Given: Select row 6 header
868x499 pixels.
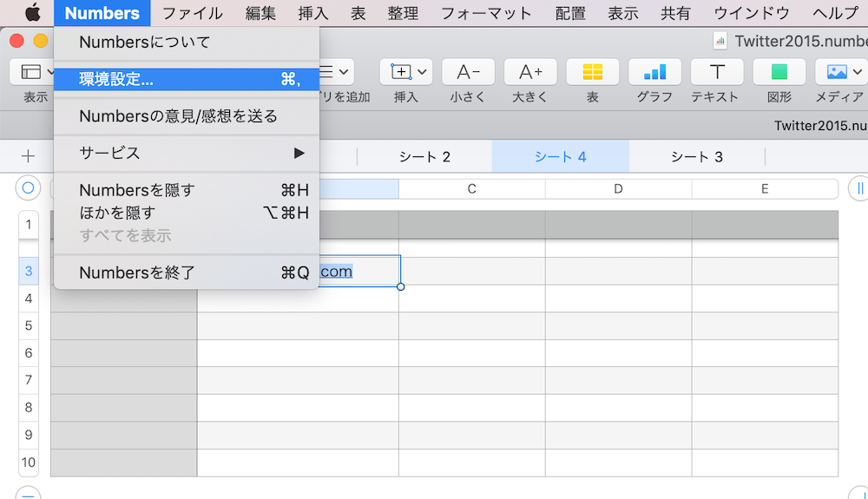Looking at the screenshot, I should pos(29,353).
